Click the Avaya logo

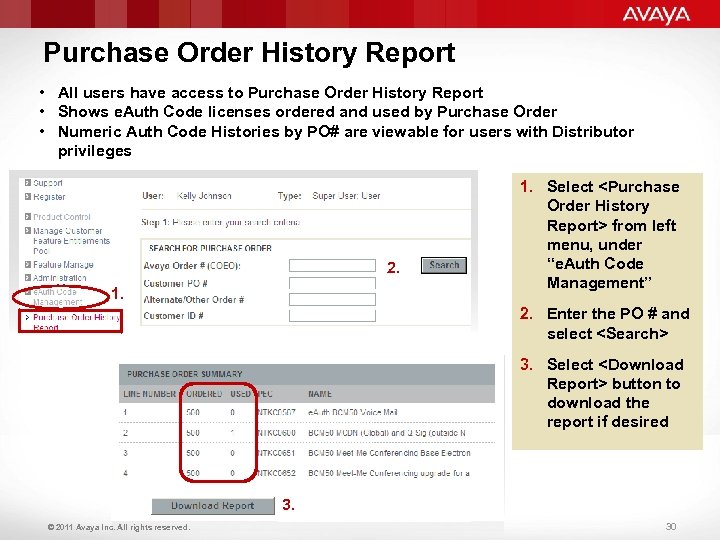(656, 15)
